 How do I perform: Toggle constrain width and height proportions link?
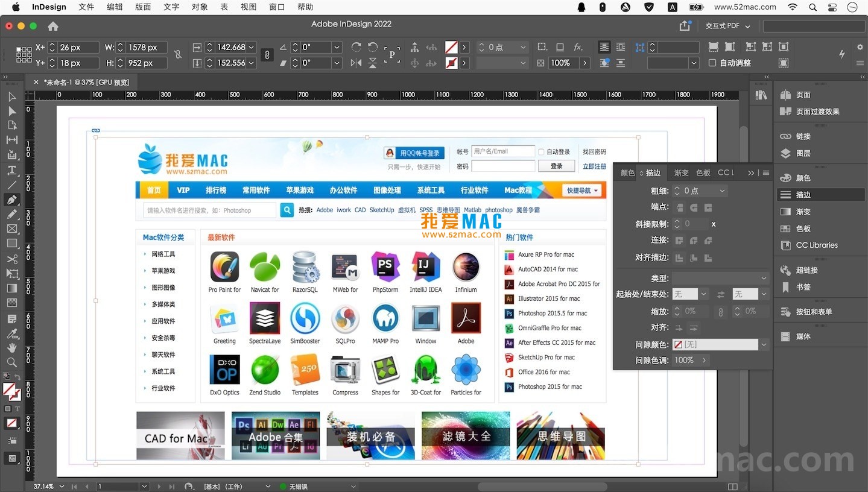[177, 54]
